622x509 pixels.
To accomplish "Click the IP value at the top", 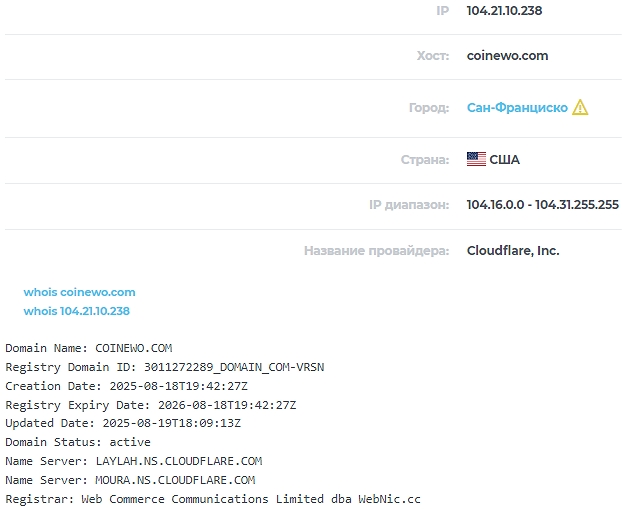I will (x=504, y=11).
